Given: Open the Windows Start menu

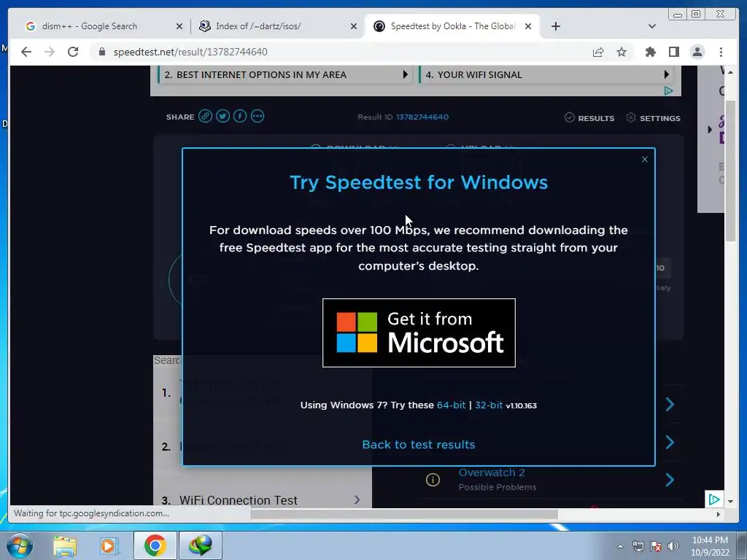Looking at the screenshot, I should pos(19,545).
